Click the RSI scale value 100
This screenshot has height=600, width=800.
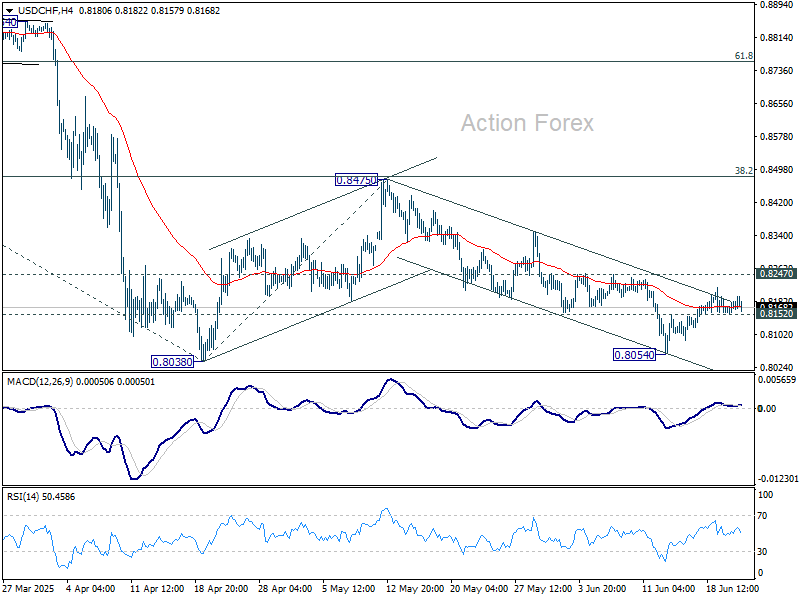(766, 494)
